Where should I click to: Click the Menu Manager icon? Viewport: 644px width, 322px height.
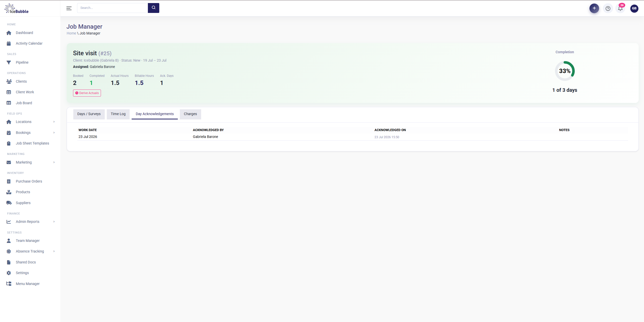coord(9,284)
